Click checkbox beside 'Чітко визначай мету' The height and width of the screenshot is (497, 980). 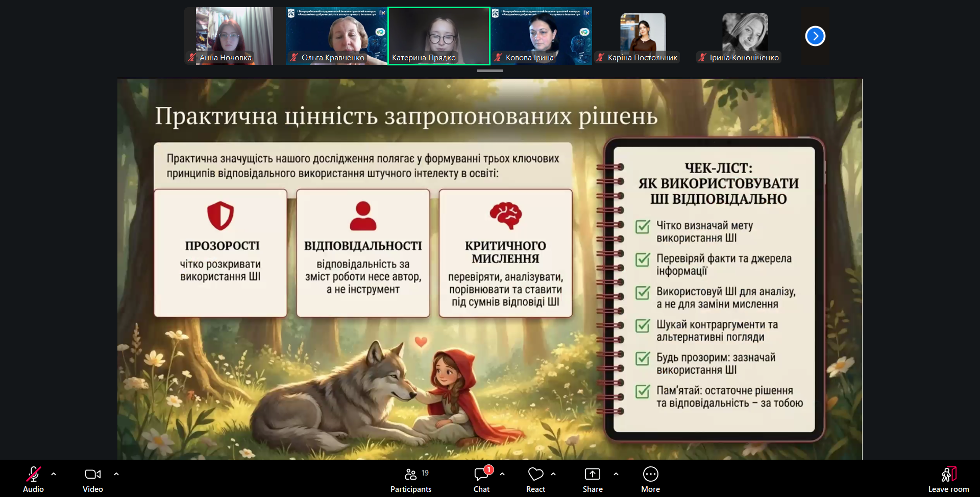pos(643,226)
